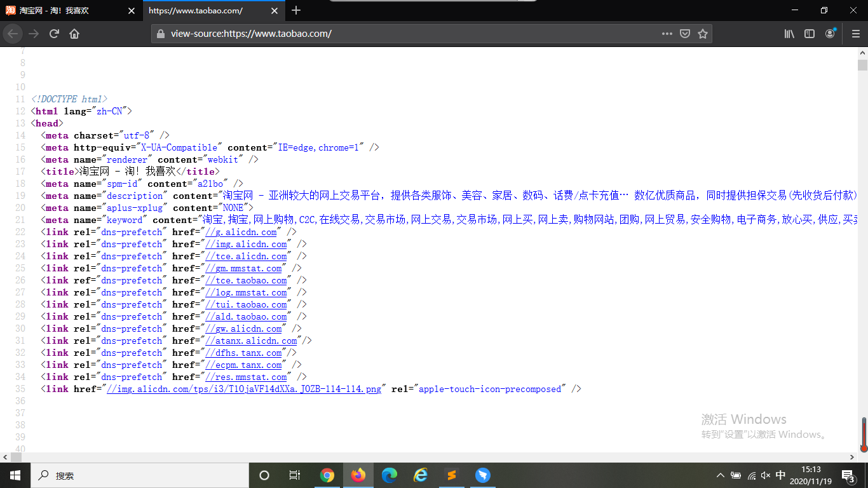
Task: Switch to Firefox in the taskbar
Action: 358,475
